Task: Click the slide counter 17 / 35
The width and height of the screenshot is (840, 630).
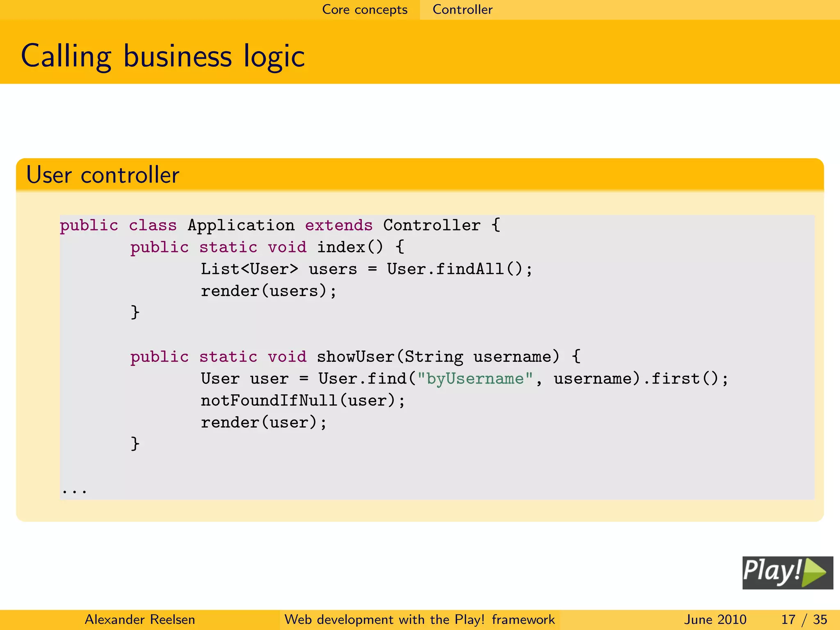Action: [804, 619]
